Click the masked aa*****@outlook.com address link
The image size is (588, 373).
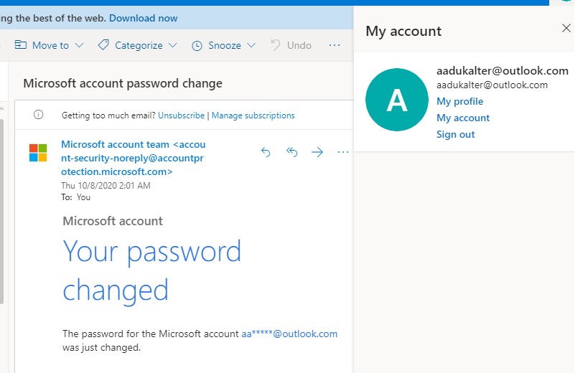289,334
